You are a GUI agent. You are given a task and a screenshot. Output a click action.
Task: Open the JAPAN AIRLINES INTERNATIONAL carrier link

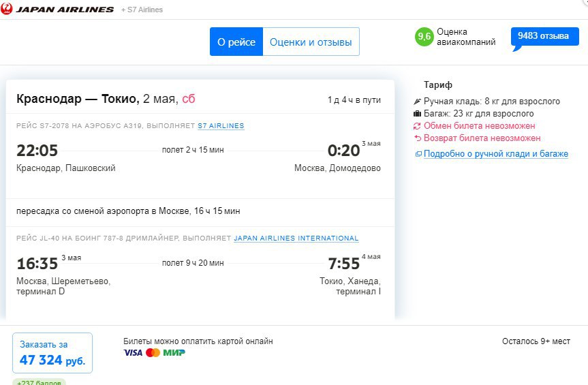[x=296, y=238]
